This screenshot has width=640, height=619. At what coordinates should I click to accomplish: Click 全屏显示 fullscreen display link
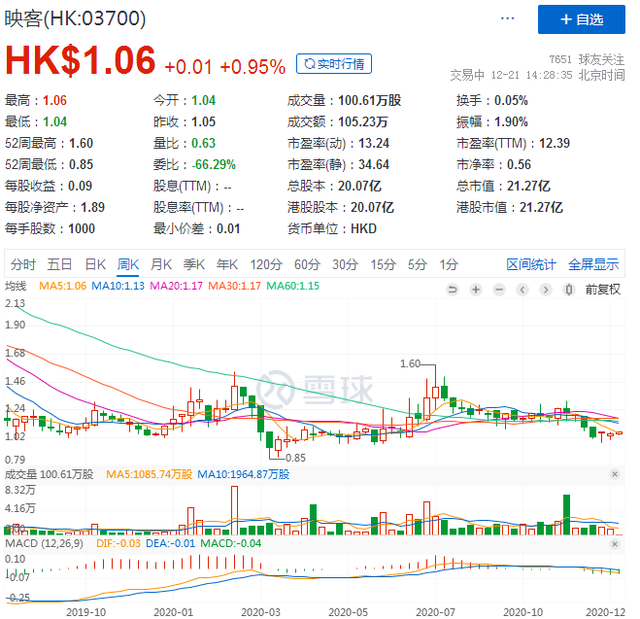593,264
